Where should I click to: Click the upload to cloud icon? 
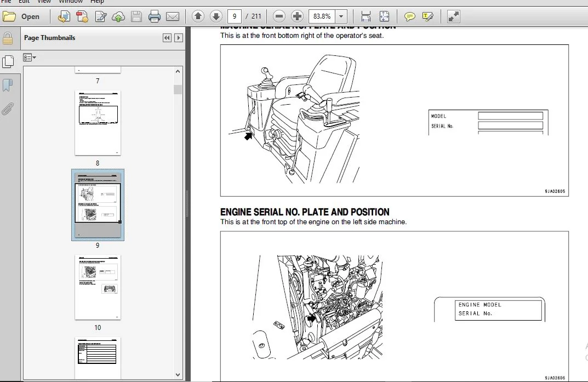tap(118, 16)
